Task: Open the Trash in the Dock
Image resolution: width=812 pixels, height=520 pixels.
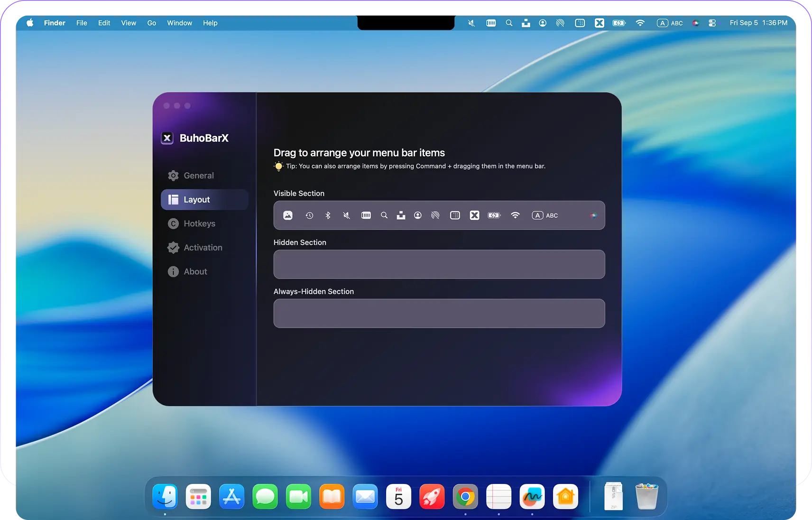Action: (x=647, y=496)
